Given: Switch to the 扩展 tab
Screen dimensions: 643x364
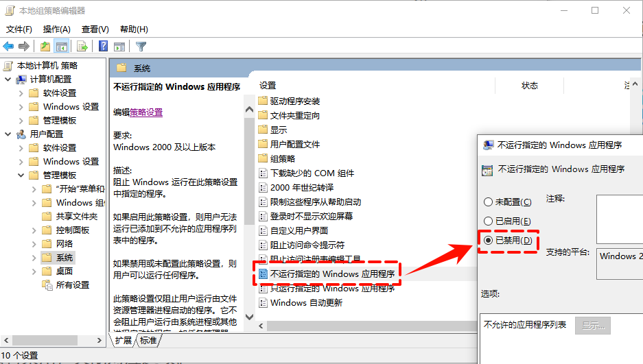Looking at the screenshot, I should (x=124, y=340).
